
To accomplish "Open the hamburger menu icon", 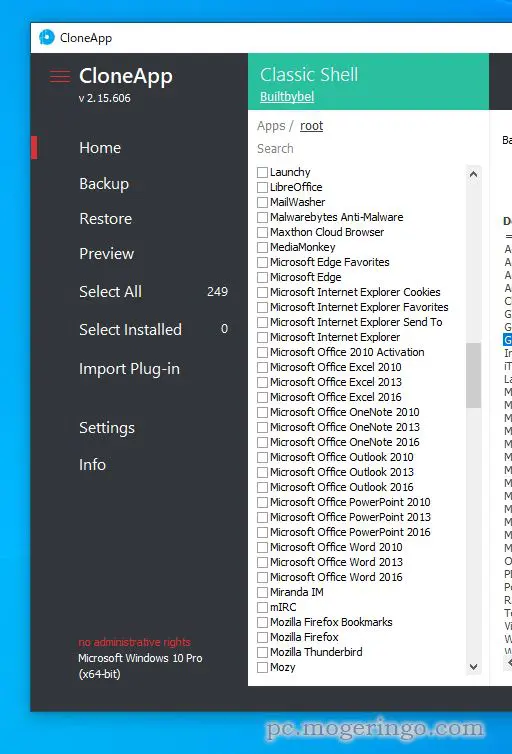I will coord(60,76).
